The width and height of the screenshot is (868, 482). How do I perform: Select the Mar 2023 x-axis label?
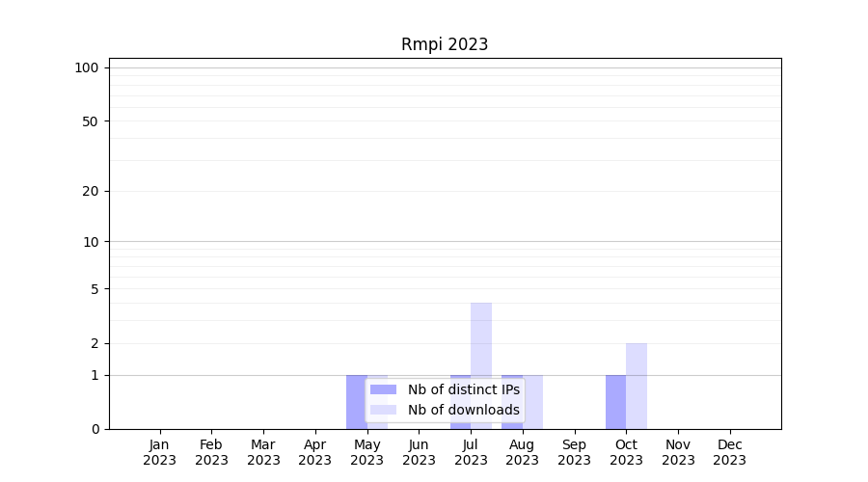(263, 452)
